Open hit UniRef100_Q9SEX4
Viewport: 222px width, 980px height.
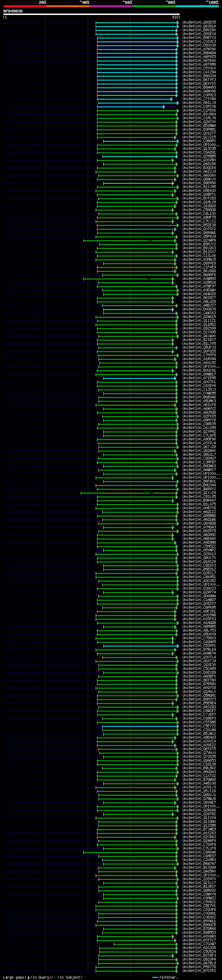(x=199, y=34)
